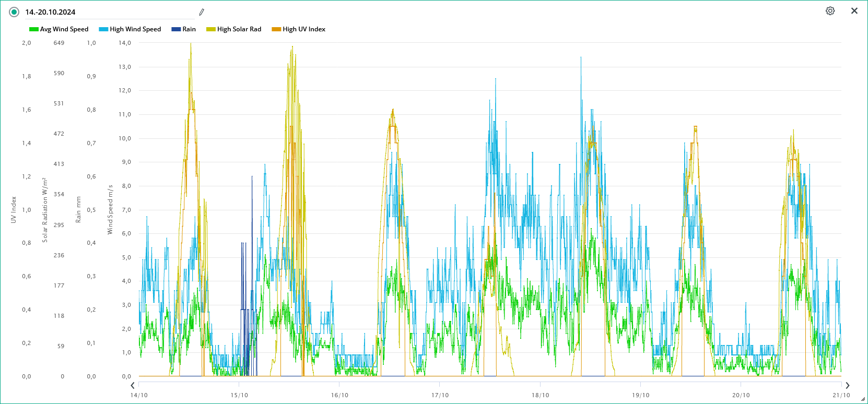The width and height of the screenshot is (868, 404).
Task: Click the orange High UV Index swatch
Action: coord(276,29)
